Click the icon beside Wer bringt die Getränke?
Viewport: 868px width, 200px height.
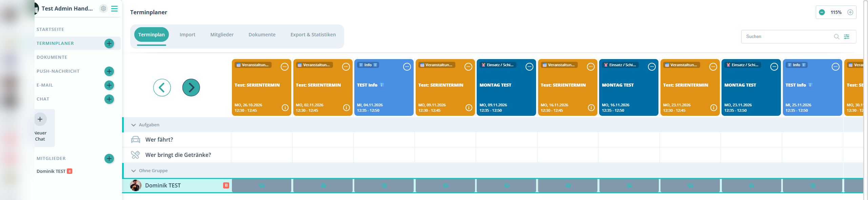[136, 155]
